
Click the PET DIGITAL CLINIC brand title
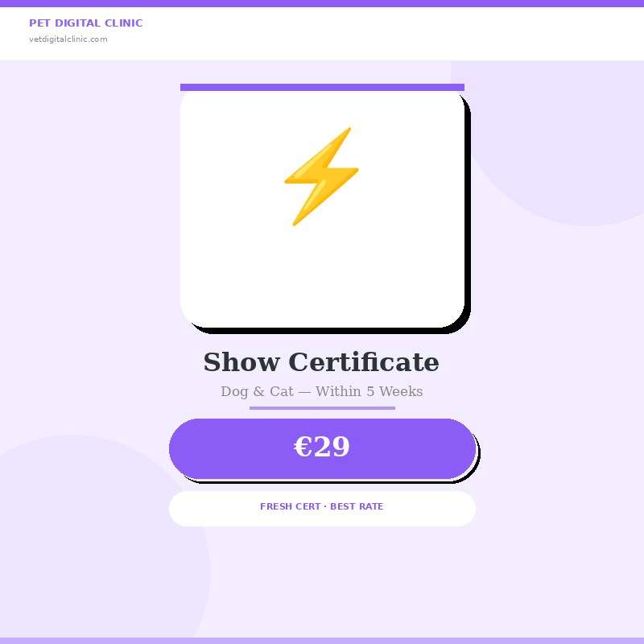point(86,23)
